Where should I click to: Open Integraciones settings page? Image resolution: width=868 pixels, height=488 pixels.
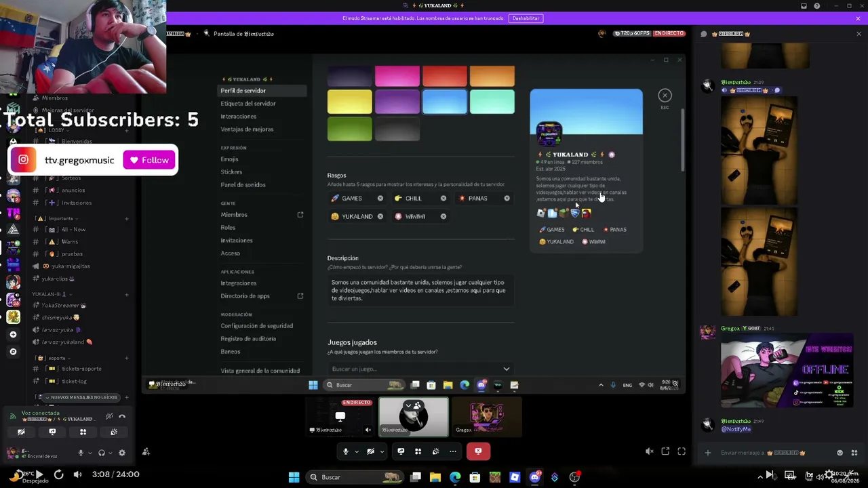239,283
